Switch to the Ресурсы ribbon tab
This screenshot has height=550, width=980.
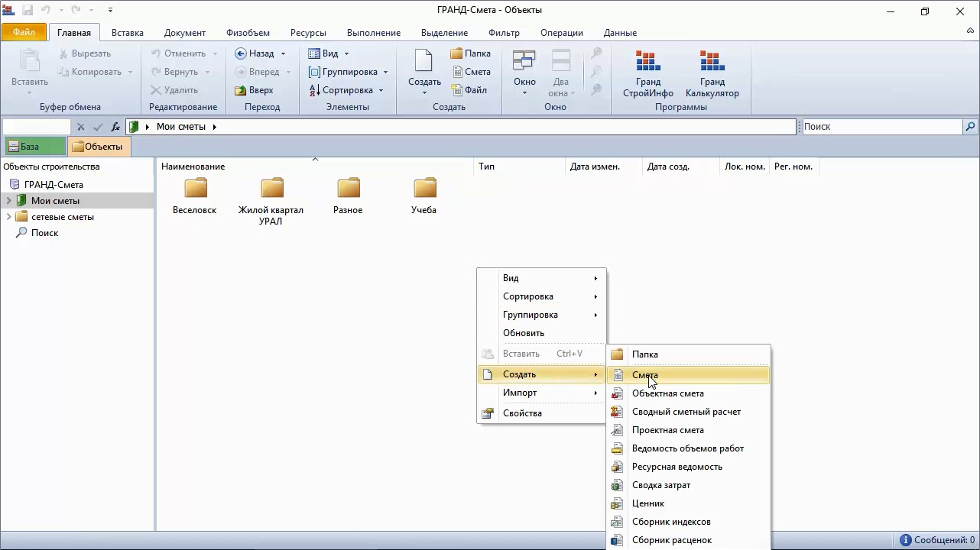coord(308,33)
